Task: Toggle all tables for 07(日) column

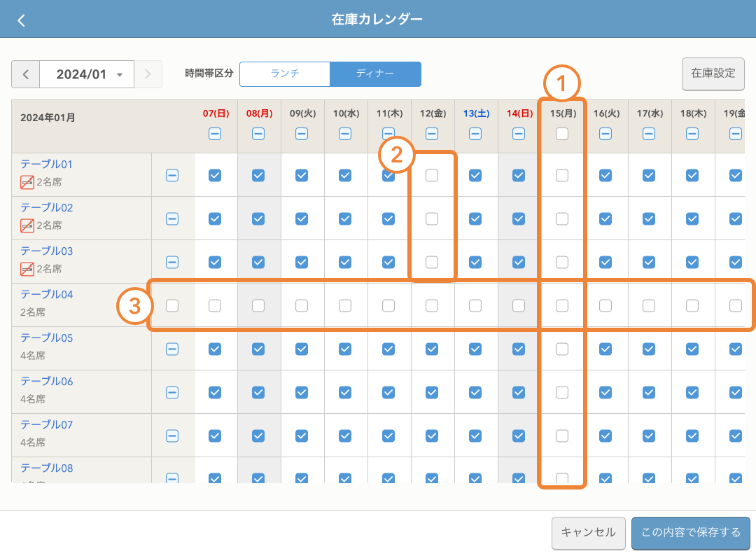Action: point(215,134)
